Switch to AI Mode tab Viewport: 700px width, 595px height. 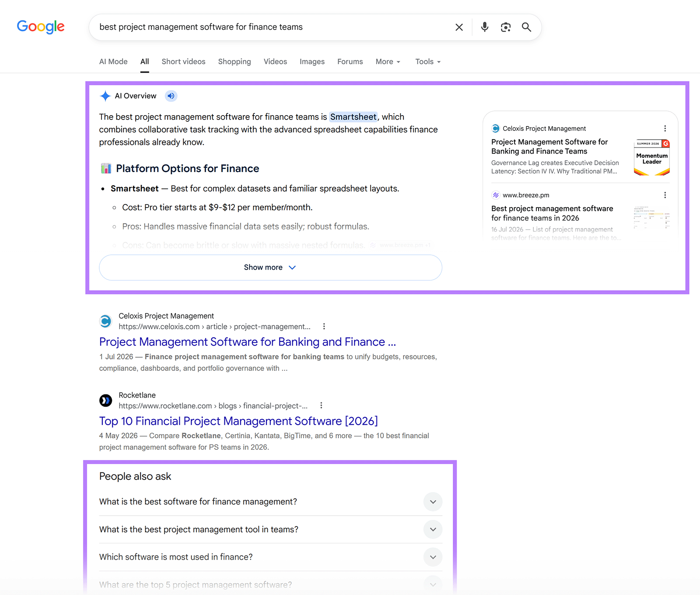tap(113, 62)
